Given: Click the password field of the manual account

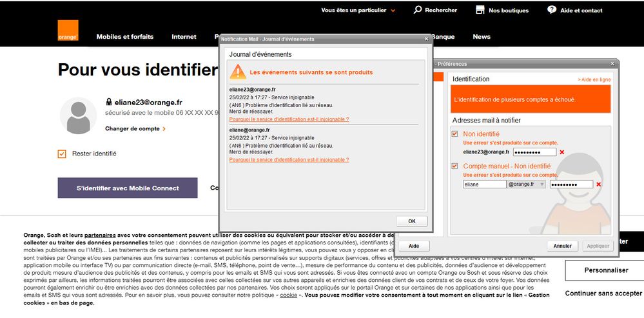Looking at the screenshot, I should (x=571, y=184).
